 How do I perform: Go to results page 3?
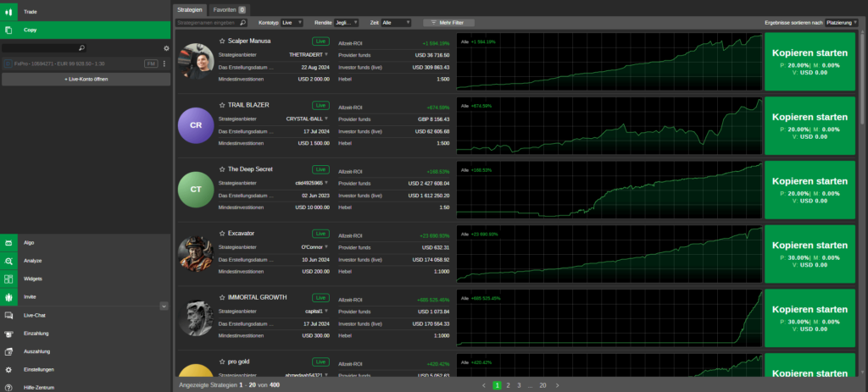tap(519, 385)
